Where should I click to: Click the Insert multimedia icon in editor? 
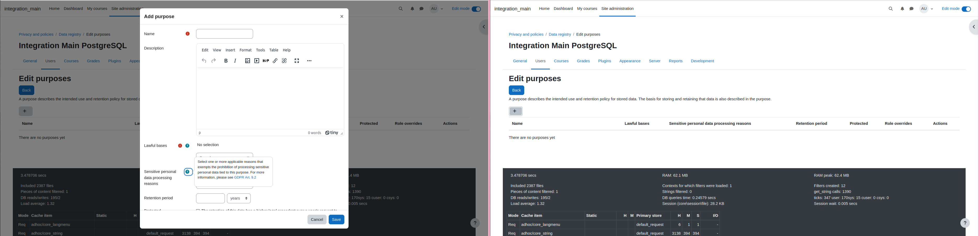point(257,61)
